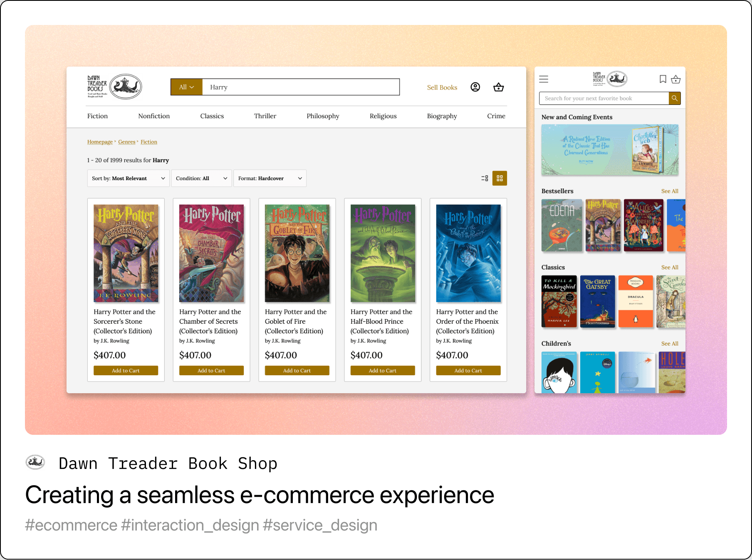Open the Charlotte's Web event banner
The image size is (752, 560).
[610, 150]
